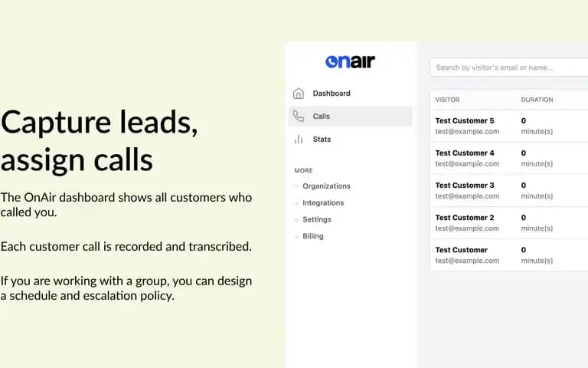Viewport: 588px width, 368px height.
Task: Click the duration value for Test Customer 2
Action: click(537, 222)
